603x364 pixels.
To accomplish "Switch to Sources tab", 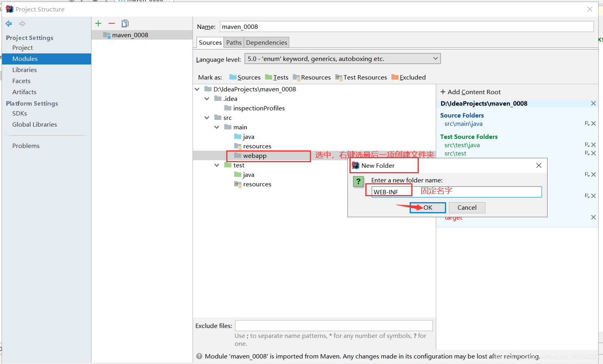I will (210, 42).
